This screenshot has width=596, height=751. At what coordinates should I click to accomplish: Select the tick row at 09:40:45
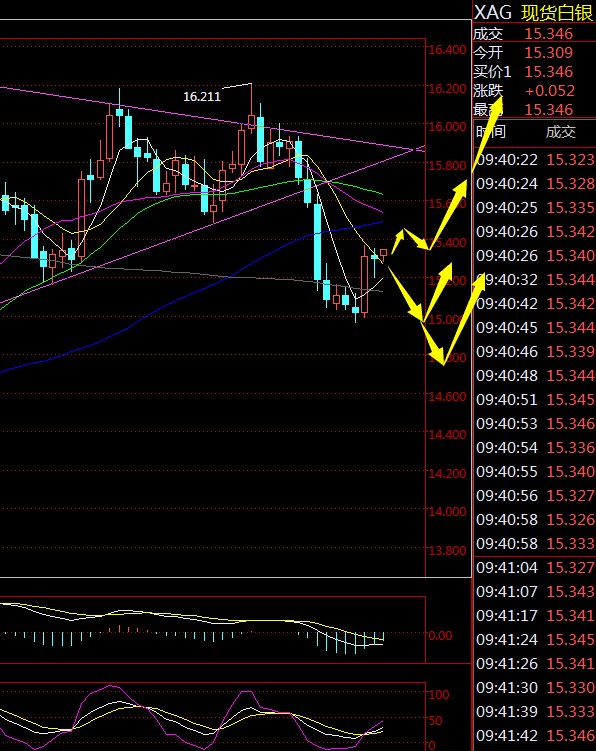[x=535, y=327]
